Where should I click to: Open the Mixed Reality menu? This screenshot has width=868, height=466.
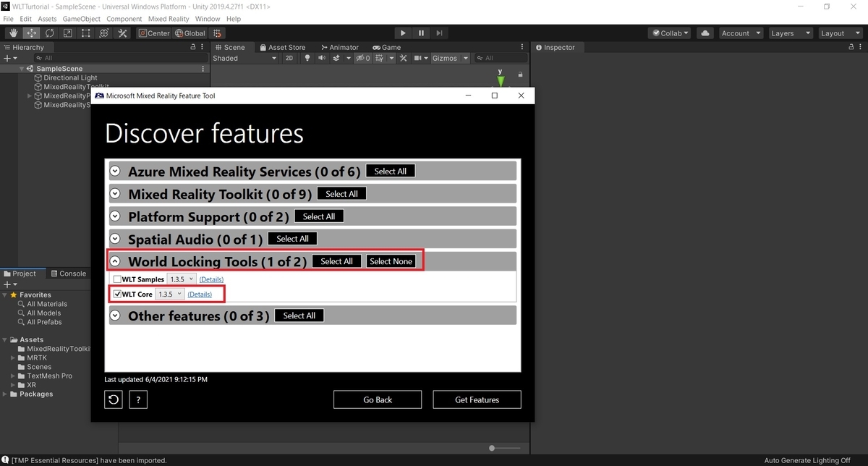point(169,19)
